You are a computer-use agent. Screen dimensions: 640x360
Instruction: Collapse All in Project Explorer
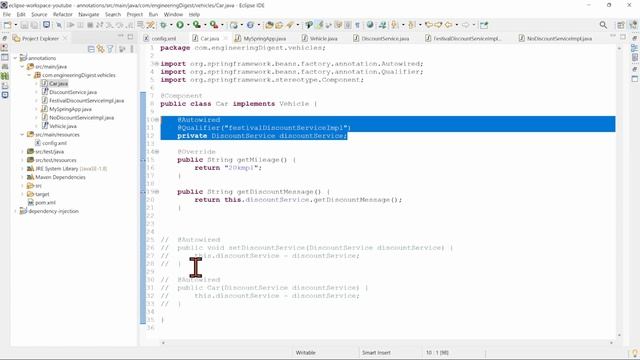(x=91, y=49)
